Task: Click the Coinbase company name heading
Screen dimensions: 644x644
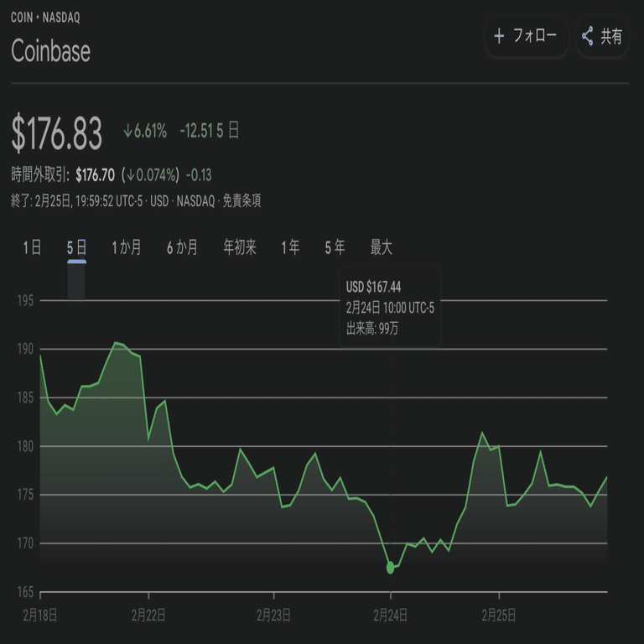Action: pyautogui.click(x=50, y=51)
